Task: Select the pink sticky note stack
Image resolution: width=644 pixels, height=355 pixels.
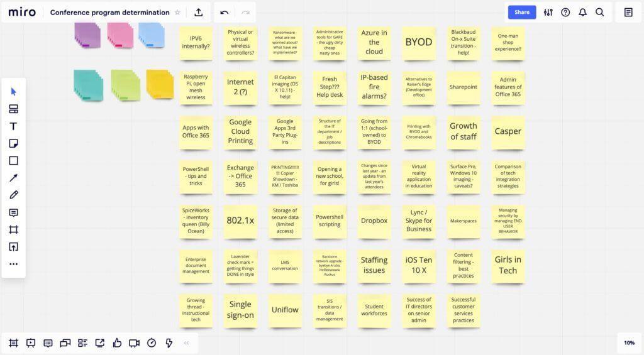Action: pos(120,35)
